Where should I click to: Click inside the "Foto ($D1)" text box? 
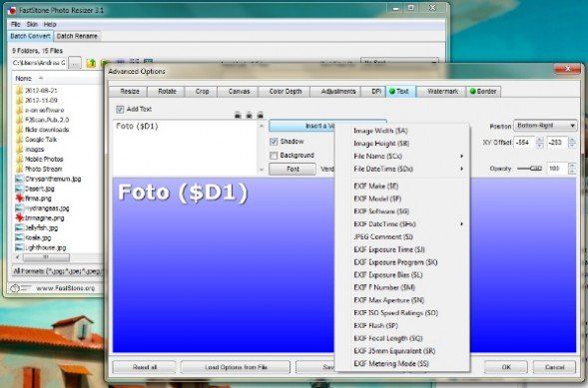tap(186, 148)
